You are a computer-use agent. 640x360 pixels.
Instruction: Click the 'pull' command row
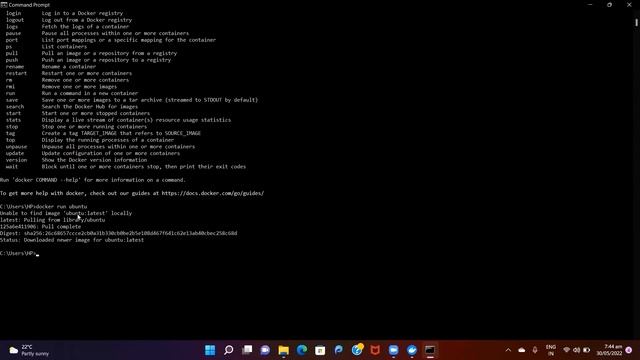91,53
